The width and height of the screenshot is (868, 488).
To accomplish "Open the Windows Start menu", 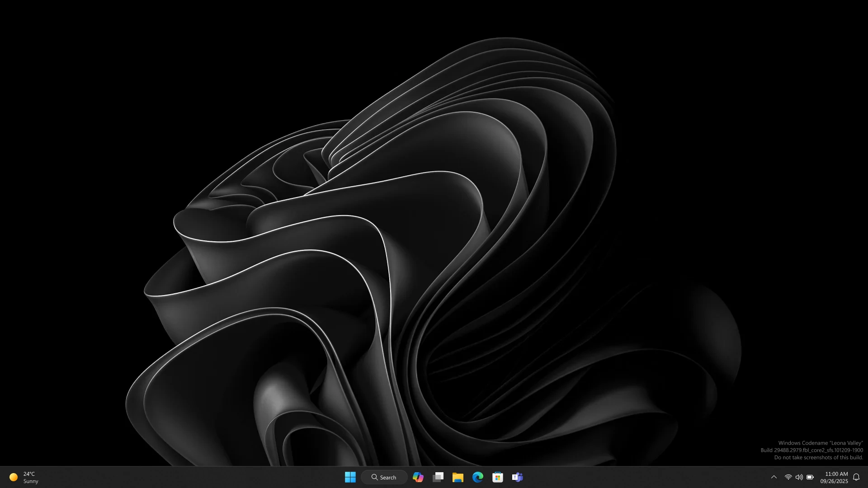I will click(350, 477).
